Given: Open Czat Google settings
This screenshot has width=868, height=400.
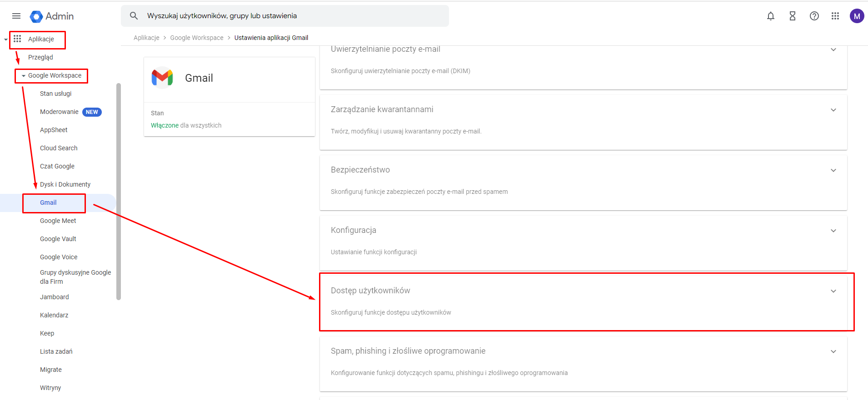Looking at the screenshot, I should click(57, 166).
